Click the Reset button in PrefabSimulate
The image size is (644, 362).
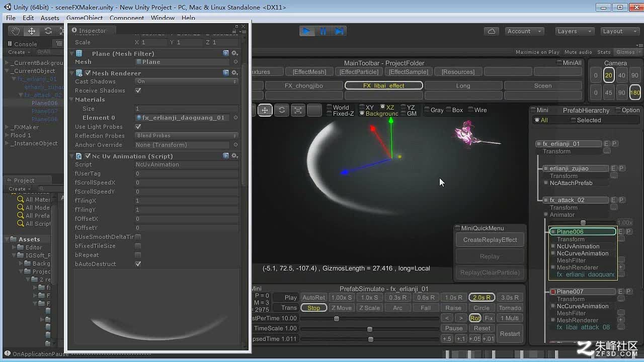pyautogui.click(x=481, y=328)
